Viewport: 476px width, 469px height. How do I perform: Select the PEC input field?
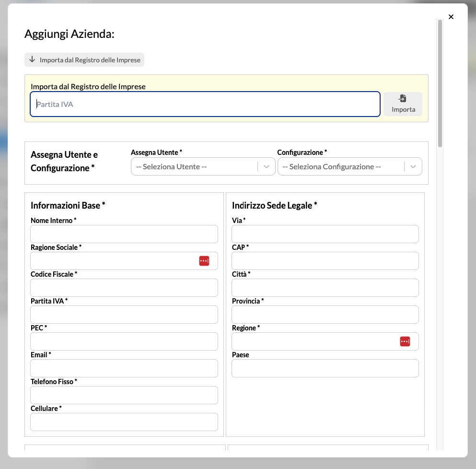click(124, 341)
